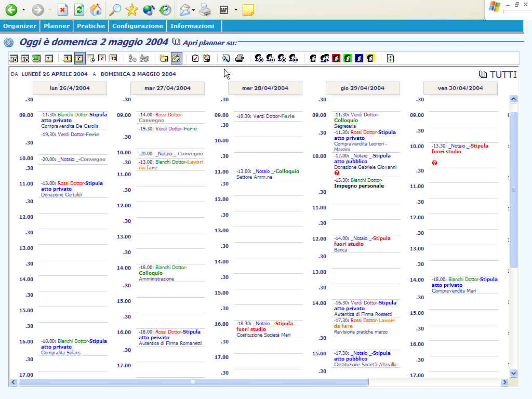Go to Home page icon
Viewport: 532px width, 399px height.
pyautogui.click(x=96, y=10)
